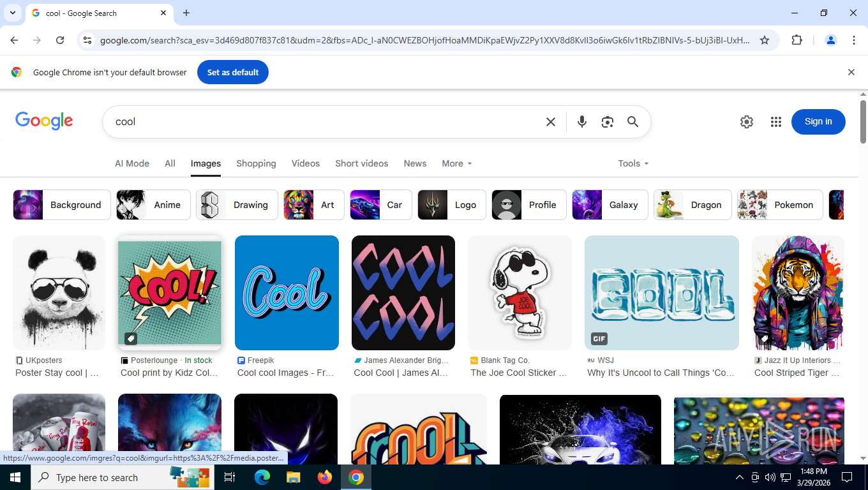Switch to the Videos tab
Screen dimensions: 868x490
point(306,163)
